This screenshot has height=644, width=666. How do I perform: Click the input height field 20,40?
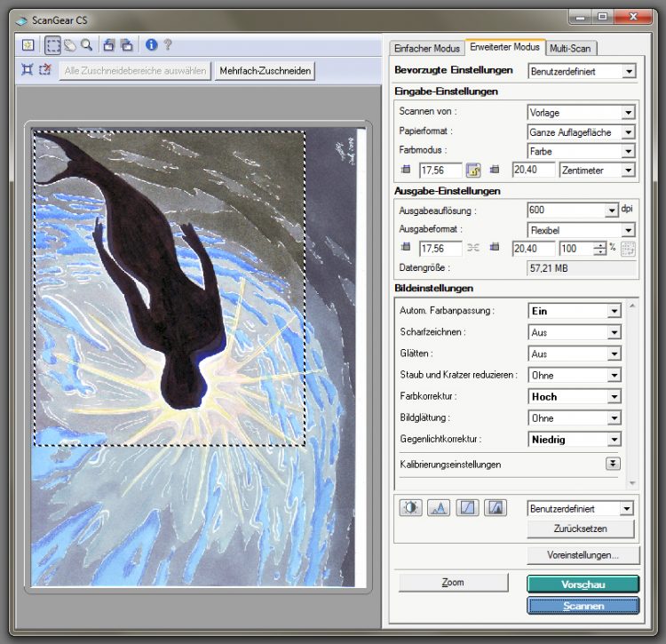tap(534, 170)
